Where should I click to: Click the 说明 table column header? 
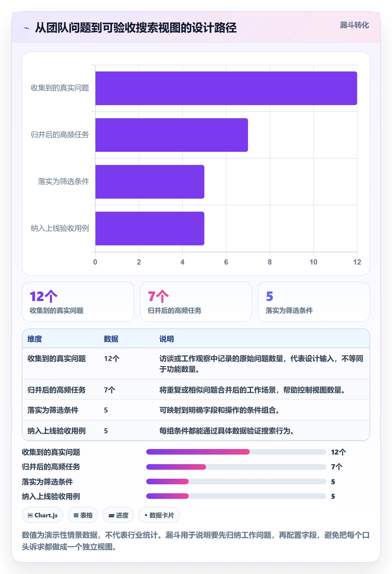(x=167, y=339)
